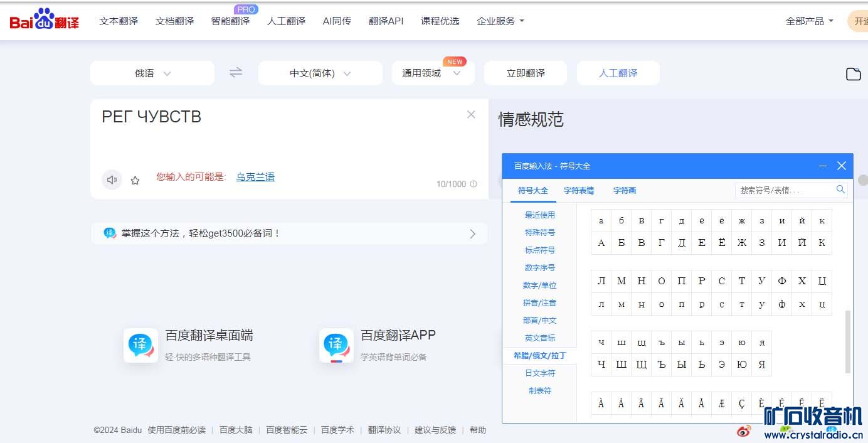Click the speaker icon to hear pronunciation

pyautogui.click(x=112, y=180)
